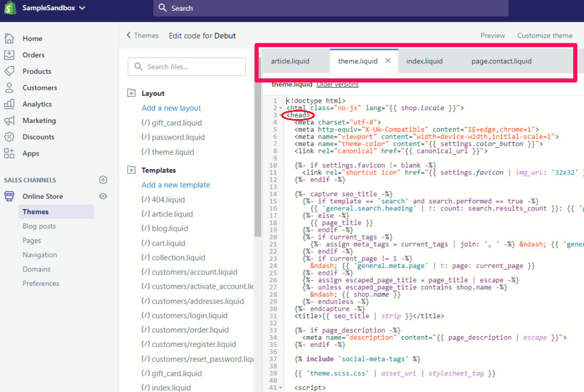Open Analytics in the sidebar
The height and width of the screenshot is (392, 584).
point(37,104)
